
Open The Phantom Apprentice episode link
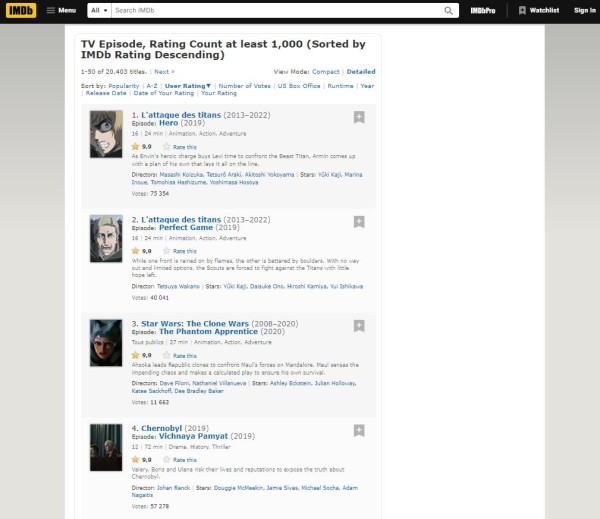click(209, 331)
